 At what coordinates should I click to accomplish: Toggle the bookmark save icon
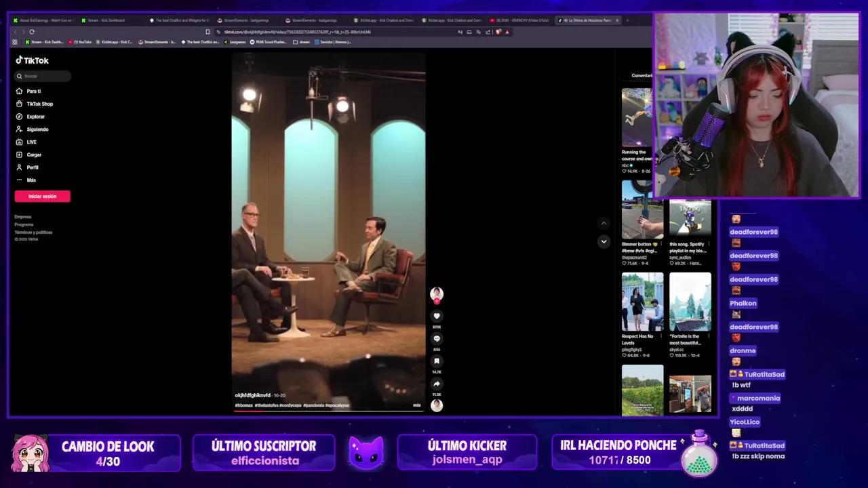pyautogui.click(x=436, y=361)
